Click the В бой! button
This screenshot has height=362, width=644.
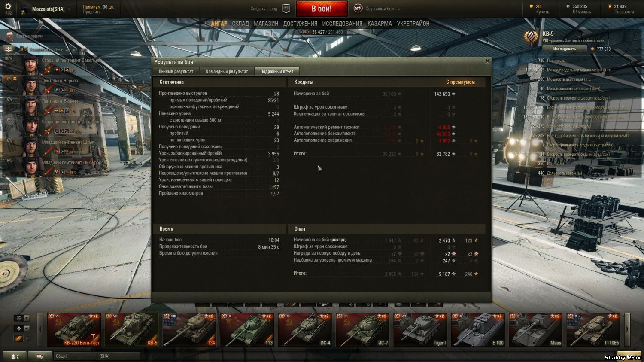[322, 9]
